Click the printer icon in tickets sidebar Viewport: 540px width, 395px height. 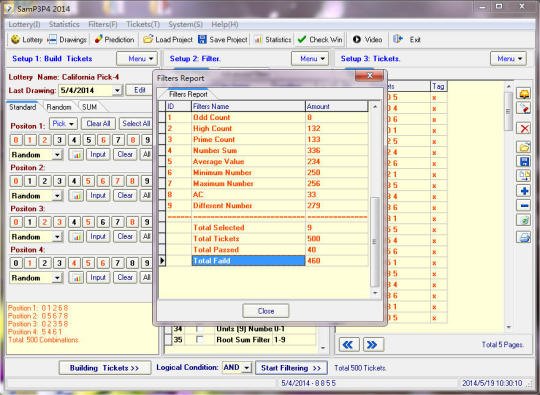(x=524, y=237)
